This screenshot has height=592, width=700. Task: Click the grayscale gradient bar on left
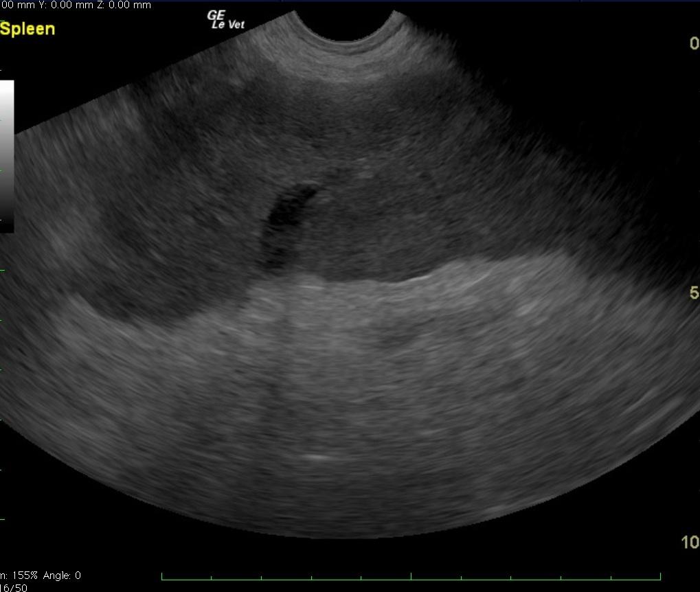pos(7,157)
